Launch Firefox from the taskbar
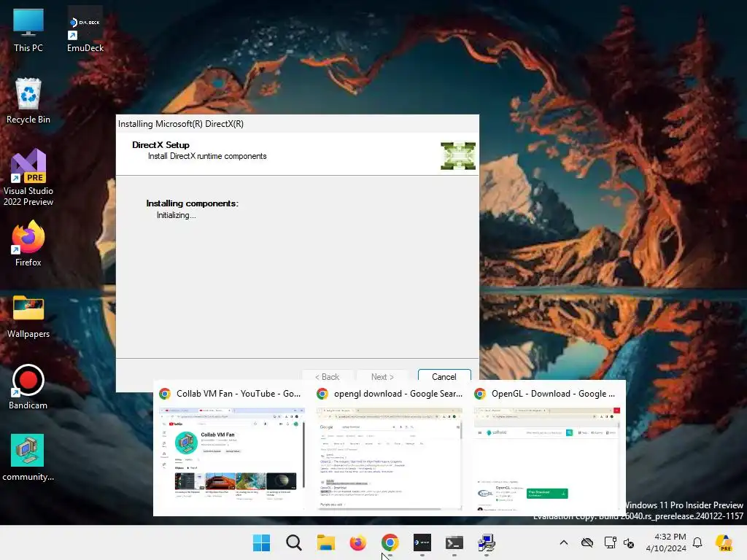Image resolution: width=747 pixels, height=560 pixels. (x=357, y=542)
